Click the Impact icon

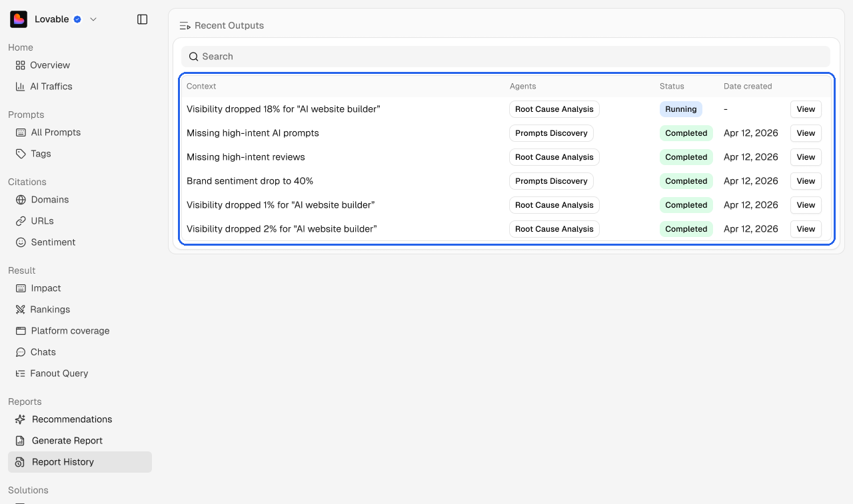21,288
